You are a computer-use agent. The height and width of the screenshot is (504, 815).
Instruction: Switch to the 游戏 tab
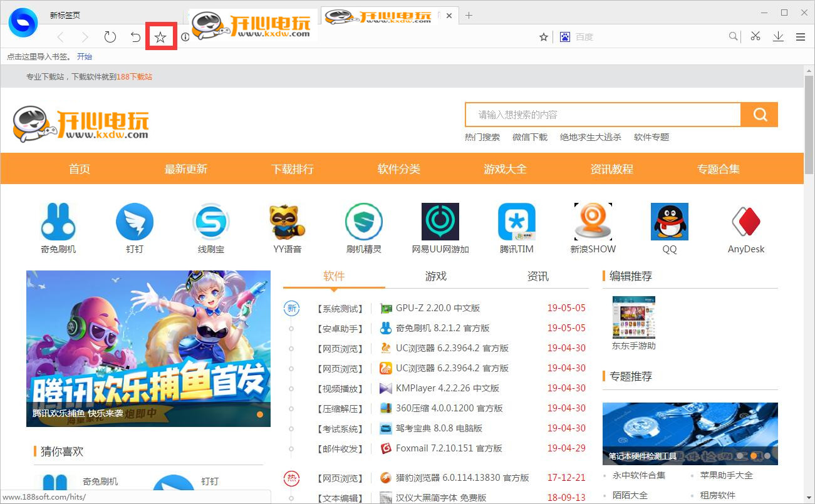click(435, 276)
